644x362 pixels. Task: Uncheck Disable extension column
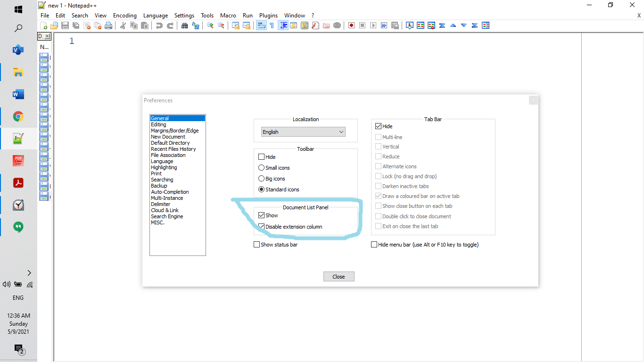point(261,227)
